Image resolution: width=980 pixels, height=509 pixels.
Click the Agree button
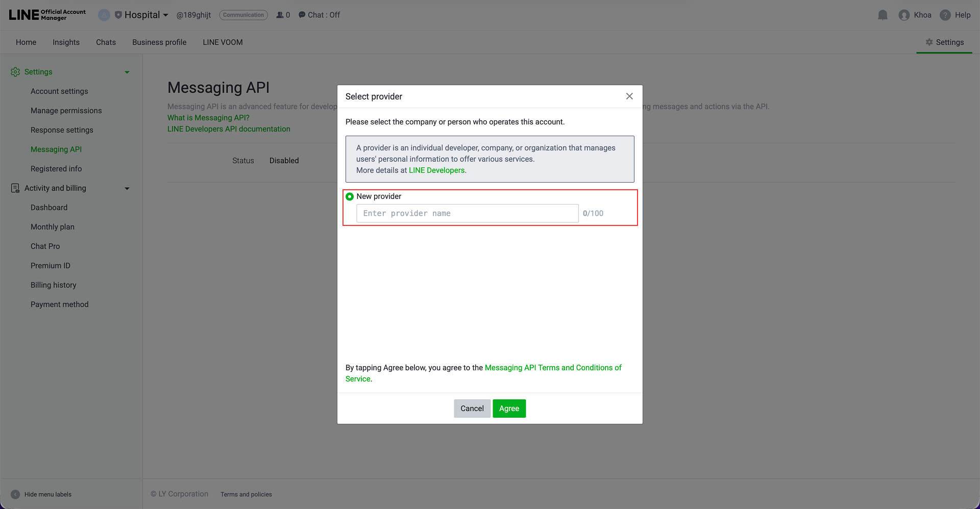click(509, 408)
